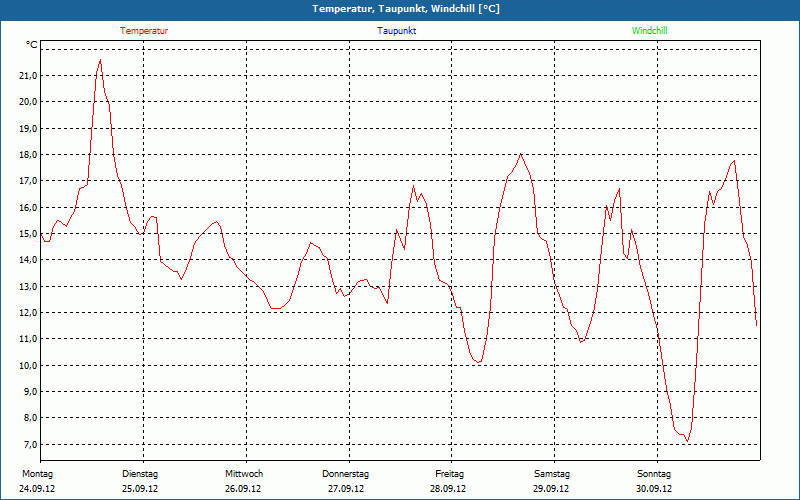800x500 pixels.
Task: Click Friday's temperature peak at 18 degrees
Action: (x=520, y=154)
